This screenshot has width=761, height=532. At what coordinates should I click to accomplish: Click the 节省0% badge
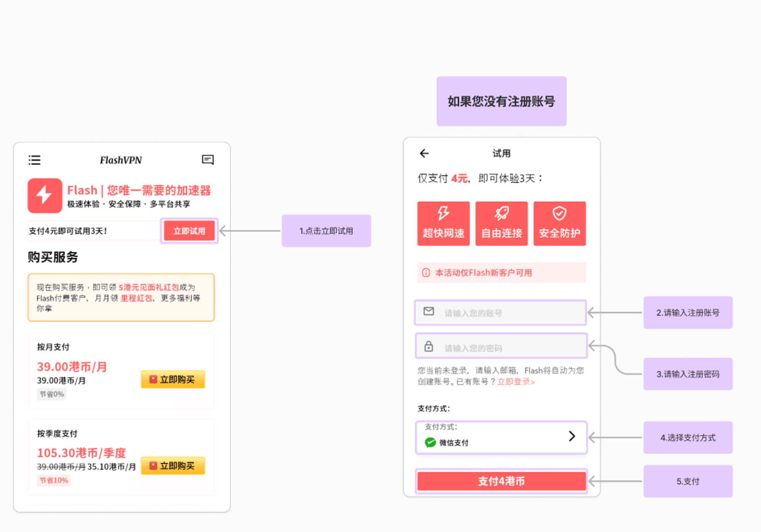click(52, 394)
